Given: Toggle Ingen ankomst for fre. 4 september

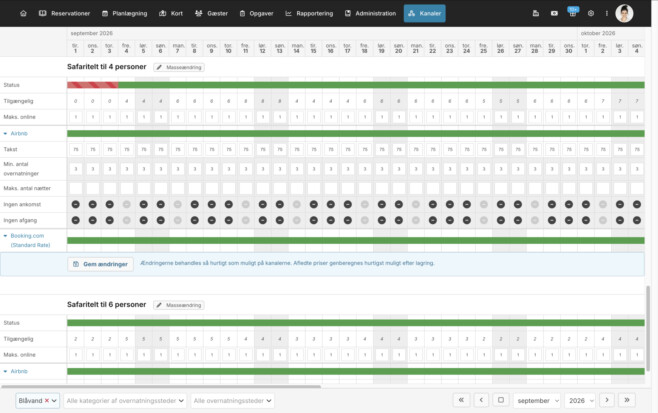Looking at the screenshot, I should point(126,204).
